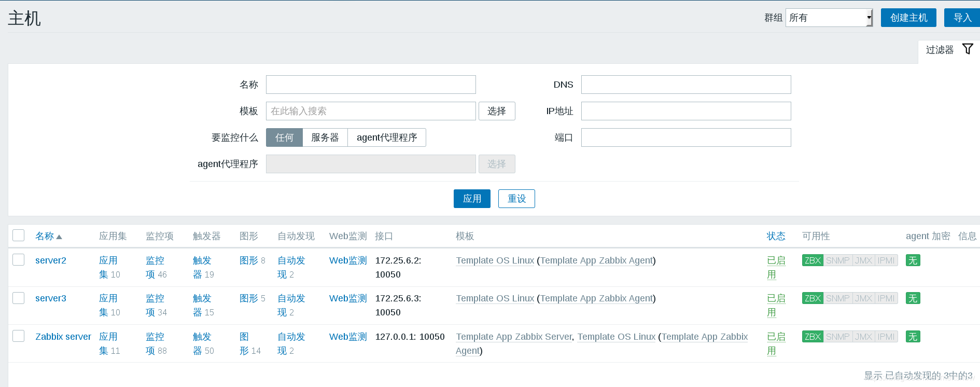Open host server3 link
Viewport: 980px width, 387px height.
[x=51, y=298]
